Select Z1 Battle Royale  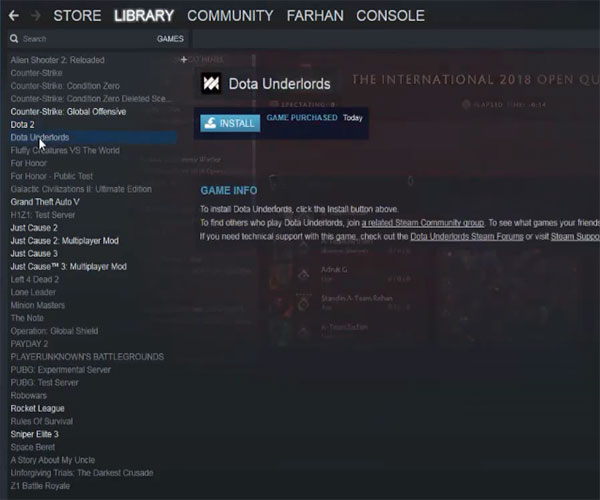point(40,486)
